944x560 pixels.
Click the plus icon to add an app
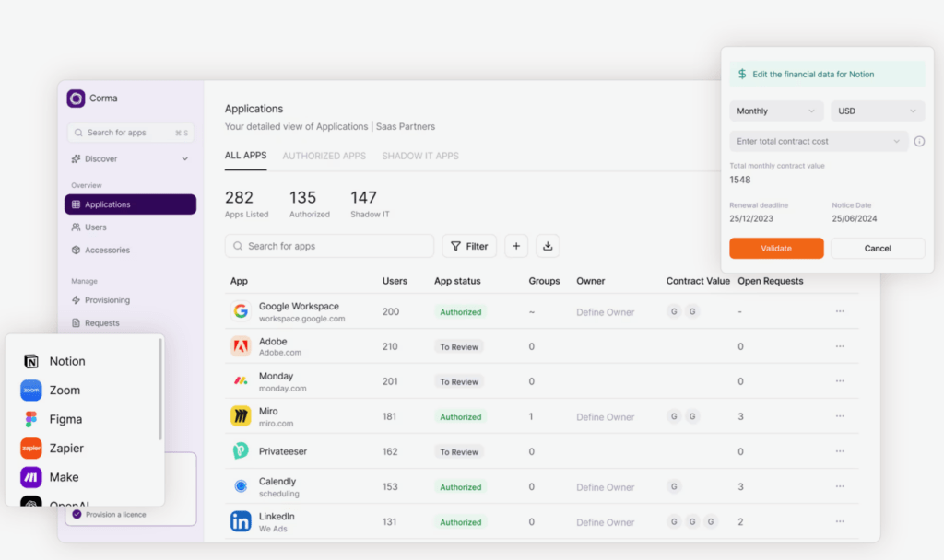pyautogui.click(x=515, y=246)
